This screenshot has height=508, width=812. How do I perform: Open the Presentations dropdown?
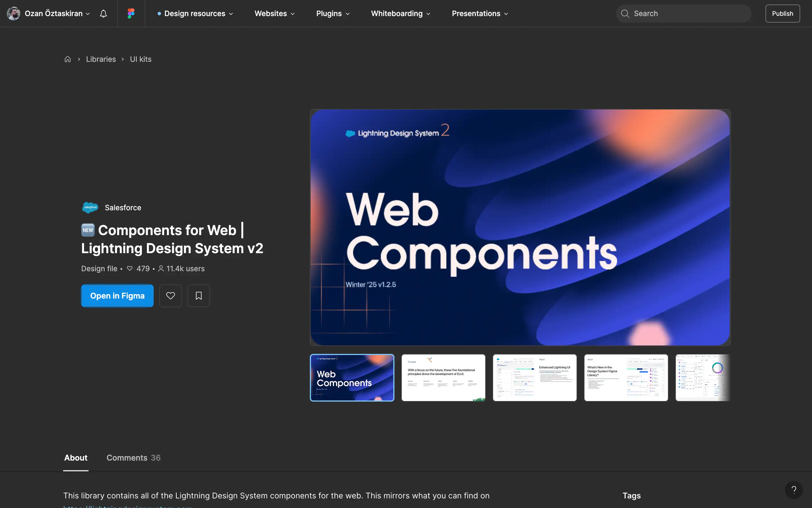point(480,14)
